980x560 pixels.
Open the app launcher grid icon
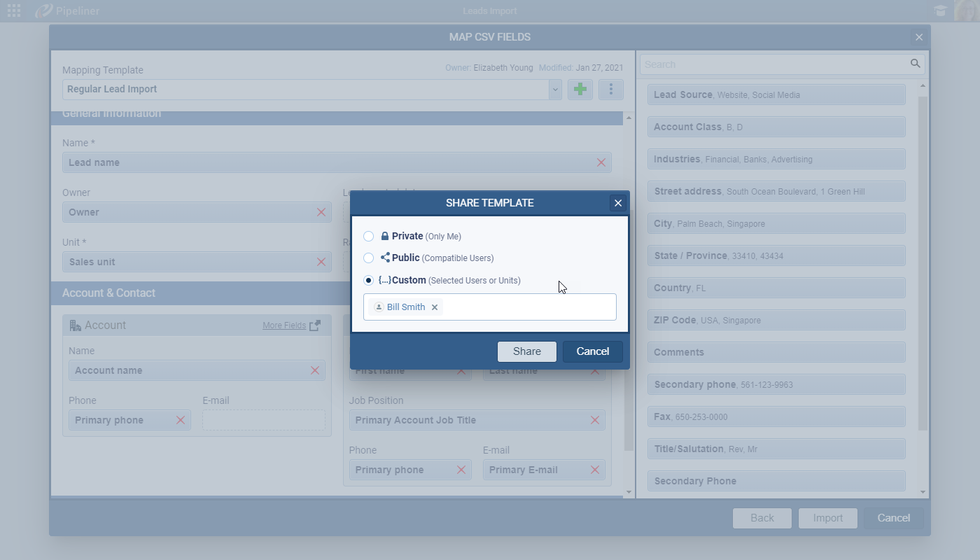13,11
